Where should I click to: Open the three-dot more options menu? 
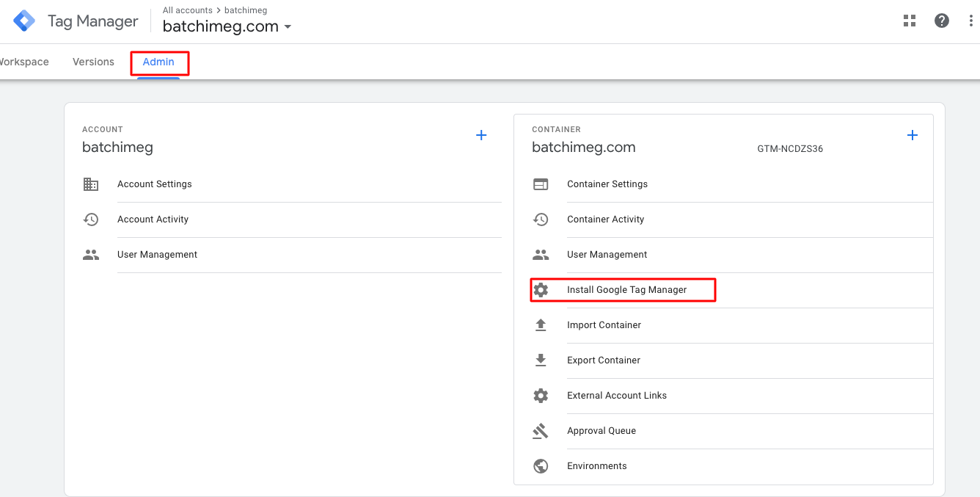(971, 21)
